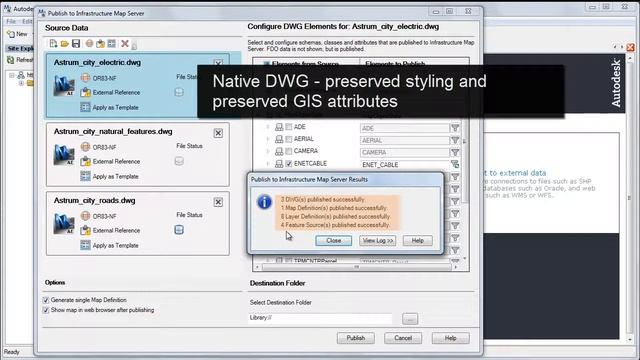
Task: Expand the ENETCABLE tree row
Action: coord(268,164)
